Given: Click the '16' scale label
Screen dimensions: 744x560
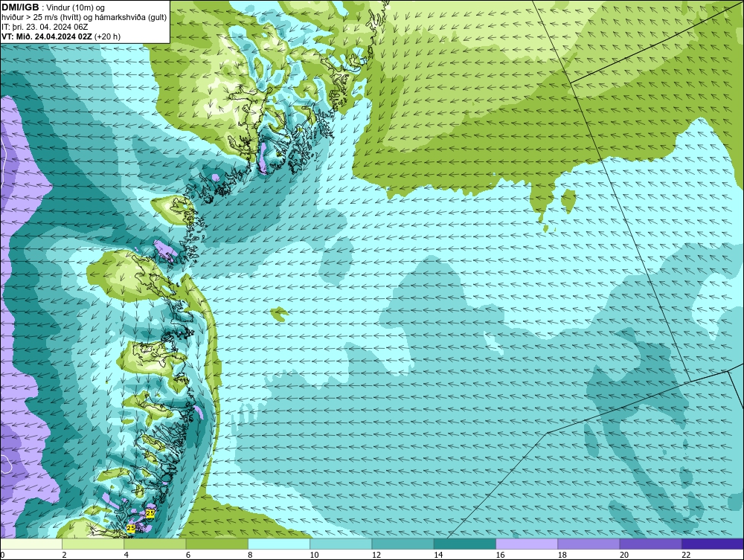Looking at the screenshot, I should pos(500,555).
